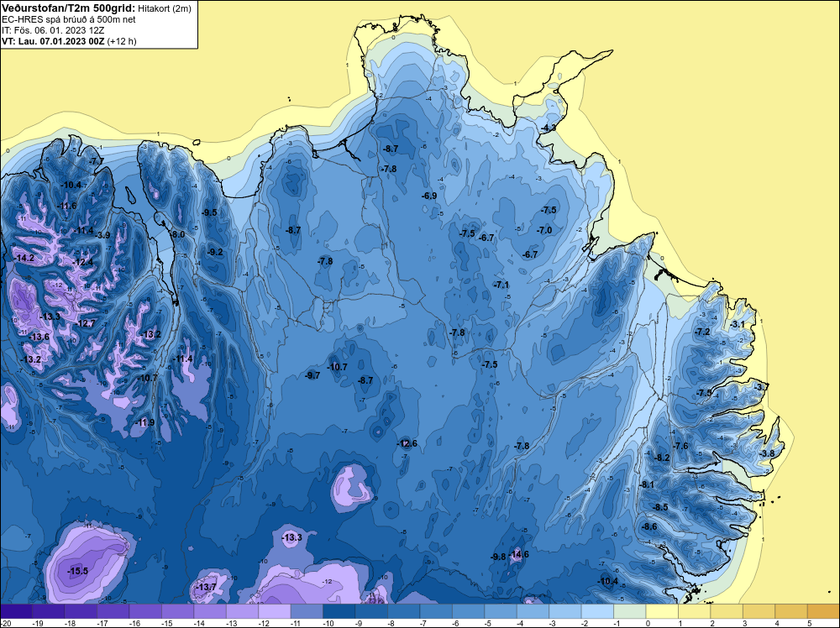Screen dimensions: 840x628
Task: Click the -7.6 temperature value
Action: tap(681, 446)
